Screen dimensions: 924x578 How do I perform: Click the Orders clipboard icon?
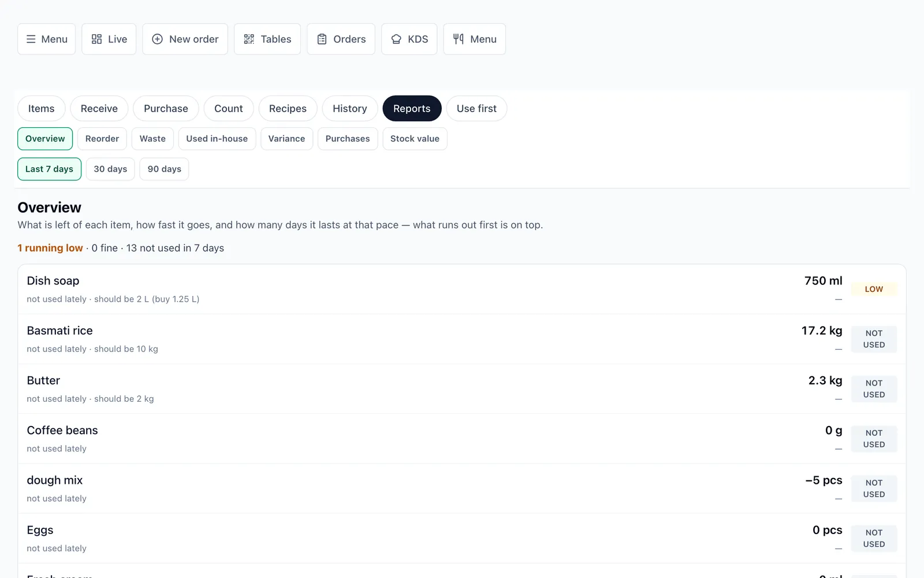click(x=322, y=39)
